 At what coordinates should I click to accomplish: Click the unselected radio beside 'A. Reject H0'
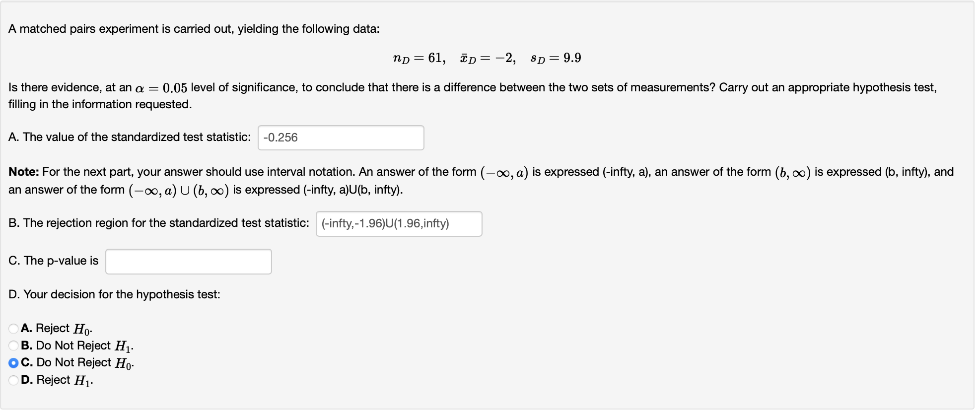coord(12,328)
